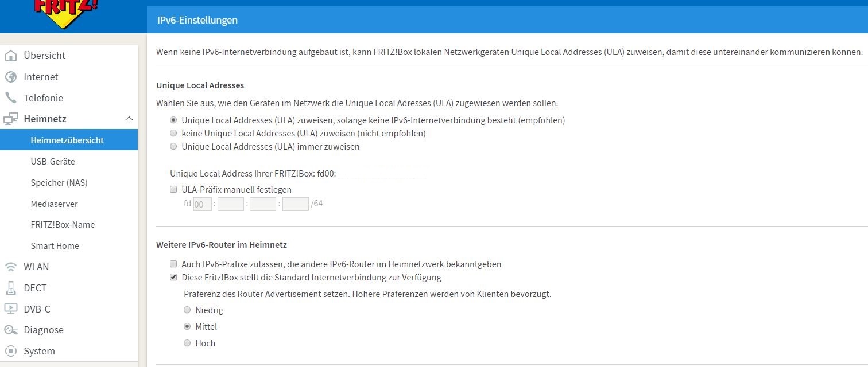
Task: Open the Mediaserver submenu page
Action: point(54,204)
